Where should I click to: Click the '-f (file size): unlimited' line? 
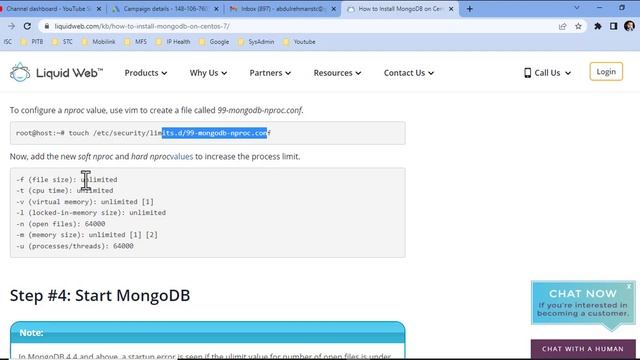[x=67, y=179]
